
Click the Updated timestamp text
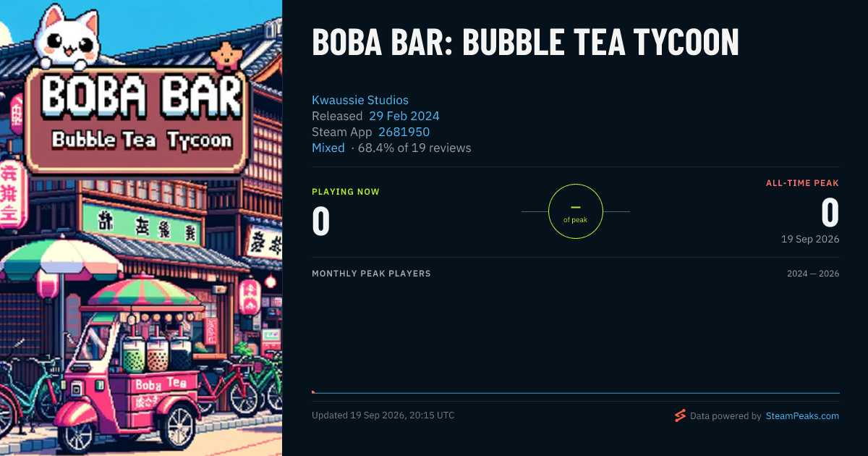tap(383, 415)
